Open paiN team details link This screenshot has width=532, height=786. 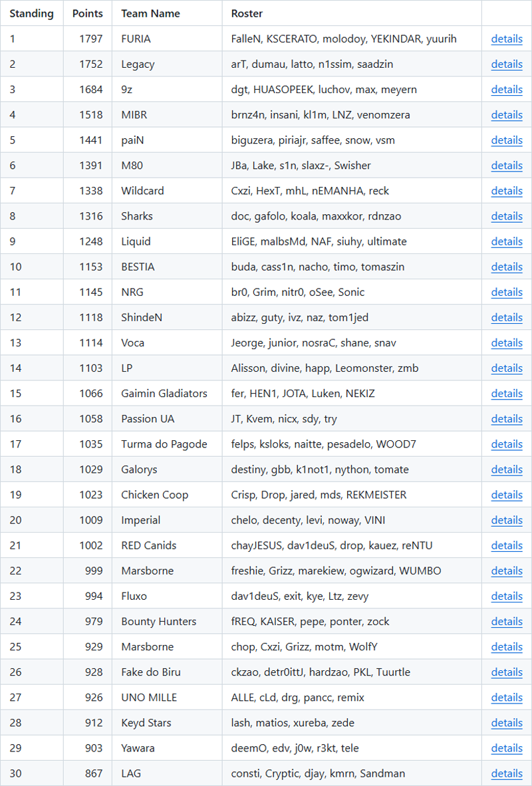click(x=507, y=140)
